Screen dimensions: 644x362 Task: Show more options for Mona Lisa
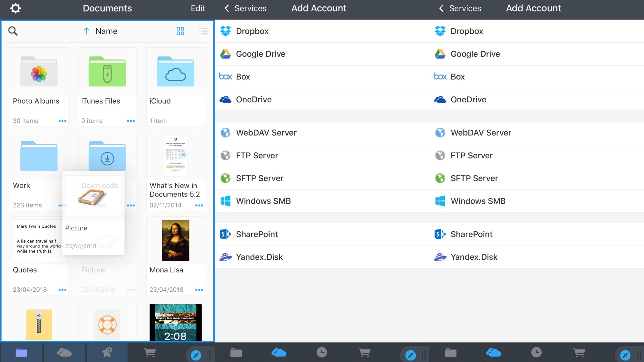pos(199,290)
